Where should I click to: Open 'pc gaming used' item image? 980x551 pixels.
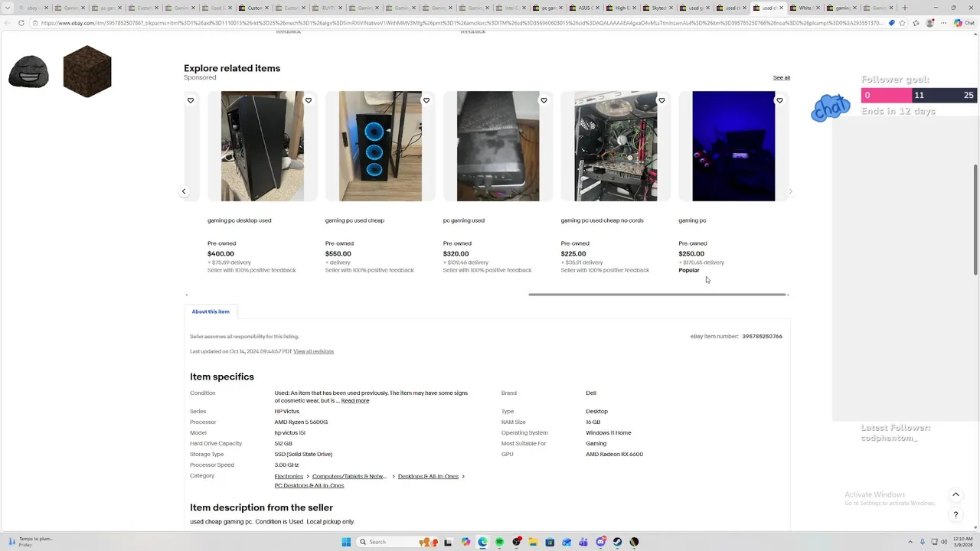click(498, 146)
